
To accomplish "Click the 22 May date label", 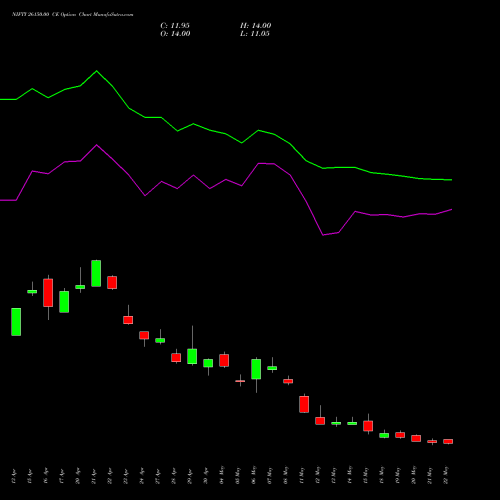I will 446,475.
